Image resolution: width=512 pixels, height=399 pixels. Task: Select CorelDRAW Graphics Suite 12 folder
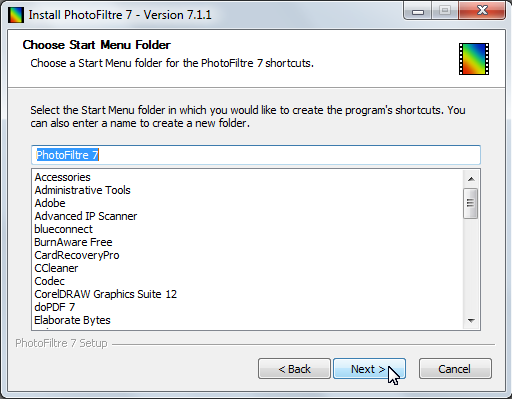tap(105, 294)
